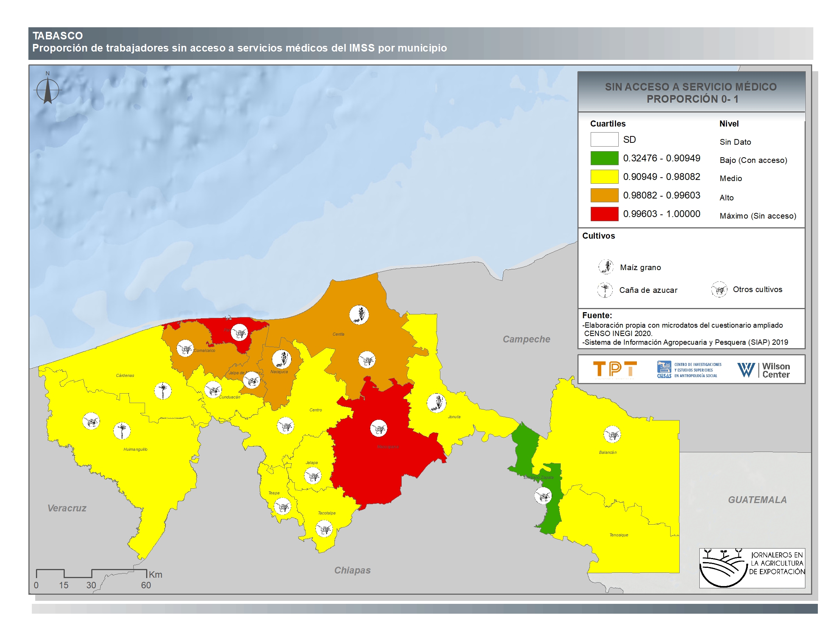Click the Wilson Center logo
Viewport: 833px width, 644px height.
(764, 370)
